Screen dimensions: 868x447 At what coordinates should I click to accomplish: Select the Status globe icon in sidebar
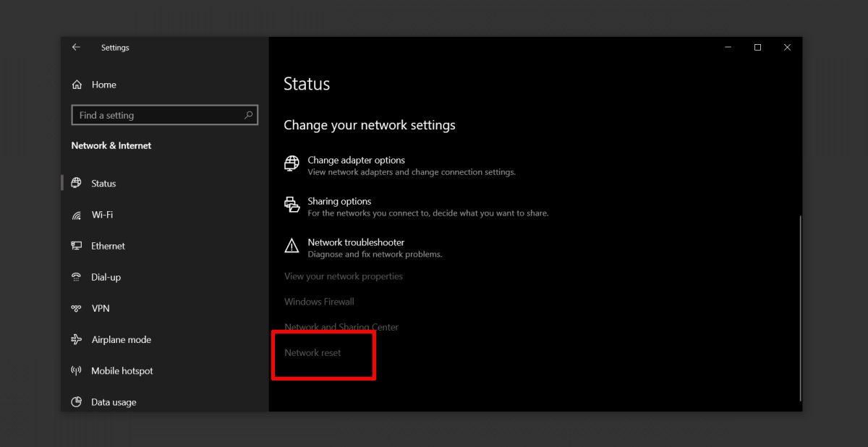pos(77,183)
